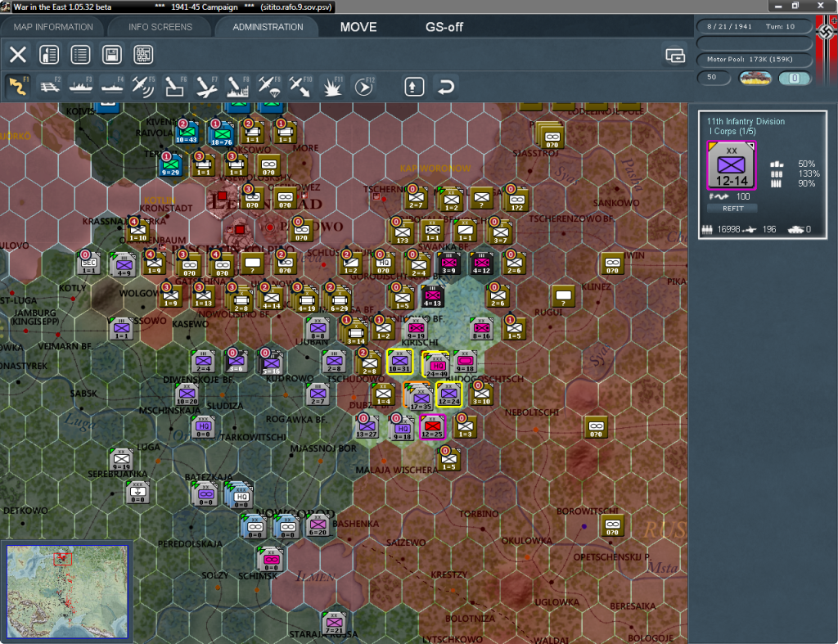The height and width of the screenshot is (644, 838).
Task: Select the F6 bomb unit mode icon
Action: pos(175,86)
